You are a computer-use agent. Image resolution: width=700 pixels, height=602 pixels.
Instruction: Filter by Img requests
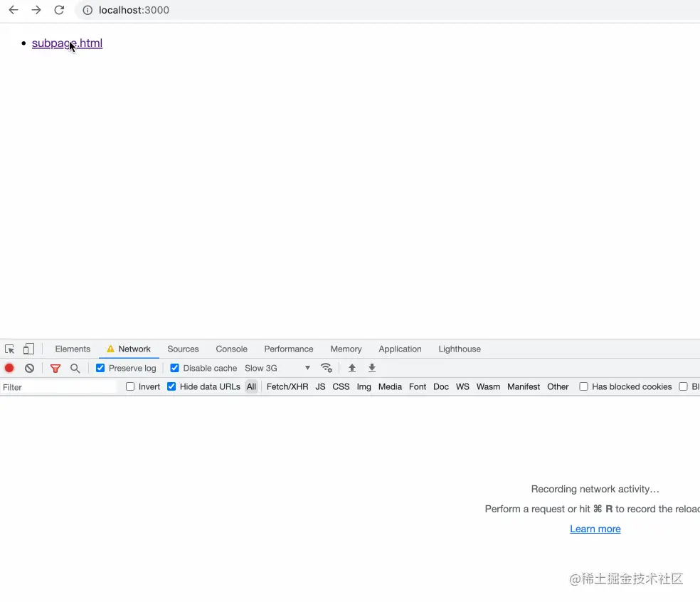pyautogui.click(x=364, y=386)
